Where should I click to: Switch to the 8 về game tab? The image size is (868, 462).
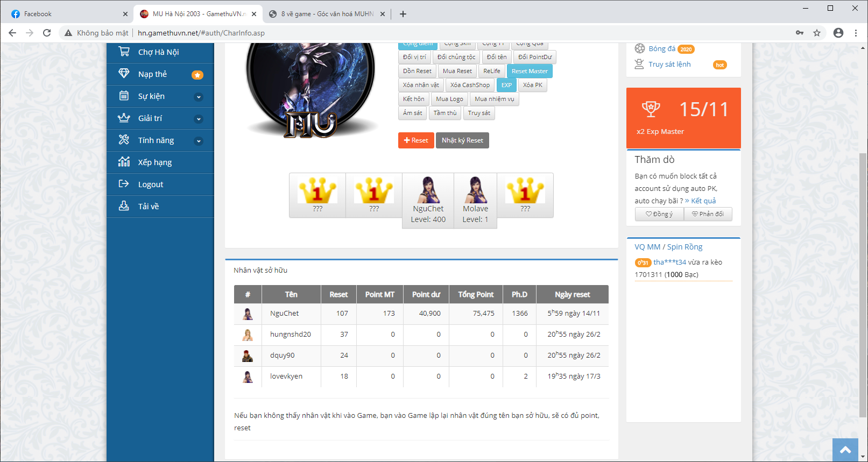click(x=327, y=14)
